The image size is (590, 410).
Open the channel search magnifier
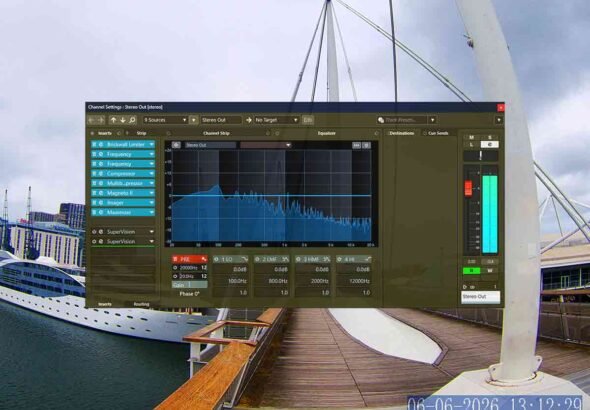132,120
